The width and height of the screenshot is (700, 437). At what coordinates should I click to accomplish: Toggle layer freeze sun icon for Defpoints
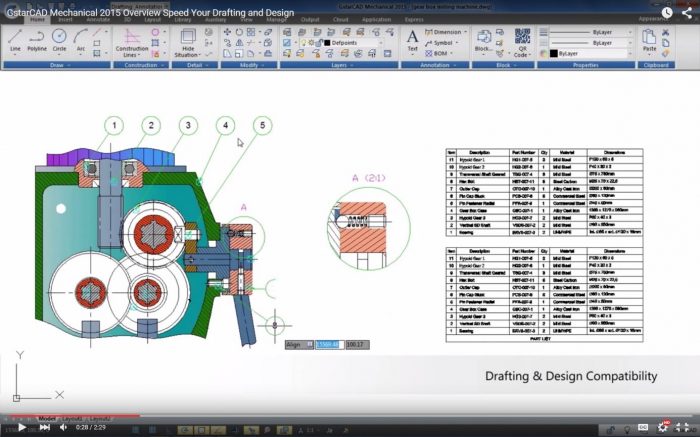tap(311, 43)
